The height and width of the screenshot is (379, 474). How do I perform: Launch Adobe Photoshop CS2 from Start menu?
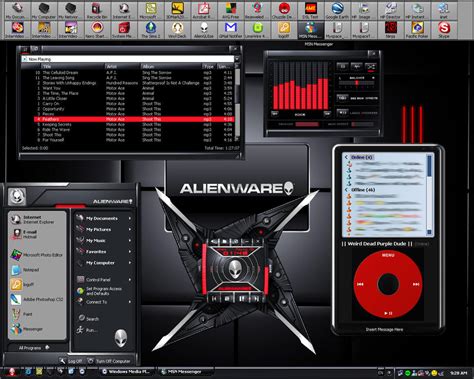(x=37, y=299)
